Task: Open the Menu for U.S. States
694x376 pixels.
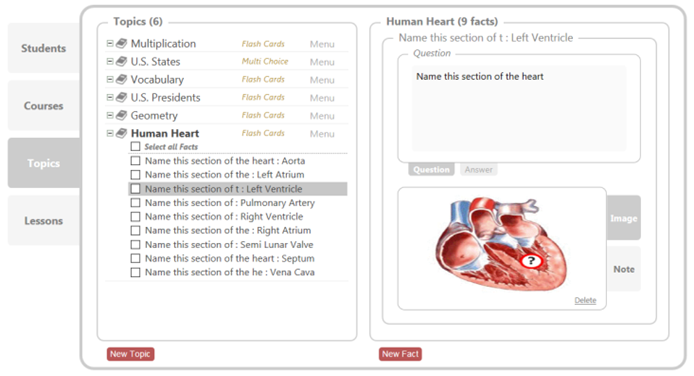Action: click(322, 62)
